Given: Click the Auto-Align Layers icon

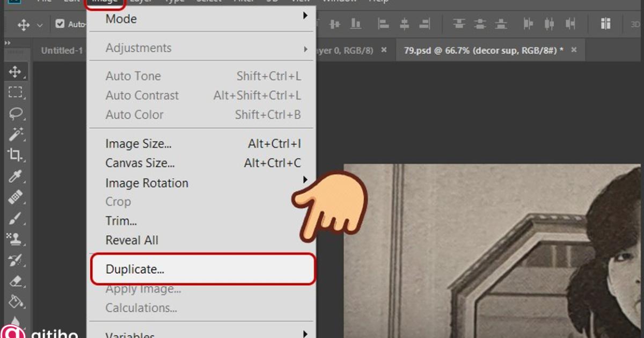Looking at the screenshot, I should tap(606, 24).
